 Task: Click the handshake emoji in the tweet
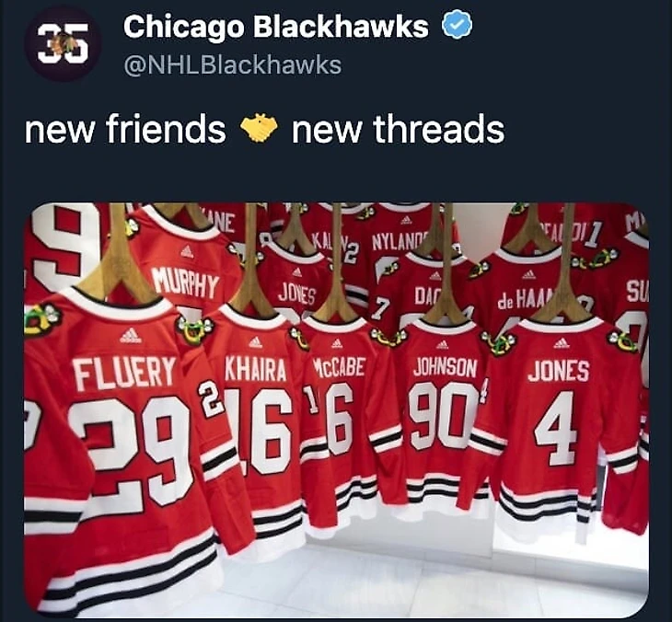coord(259,129)
